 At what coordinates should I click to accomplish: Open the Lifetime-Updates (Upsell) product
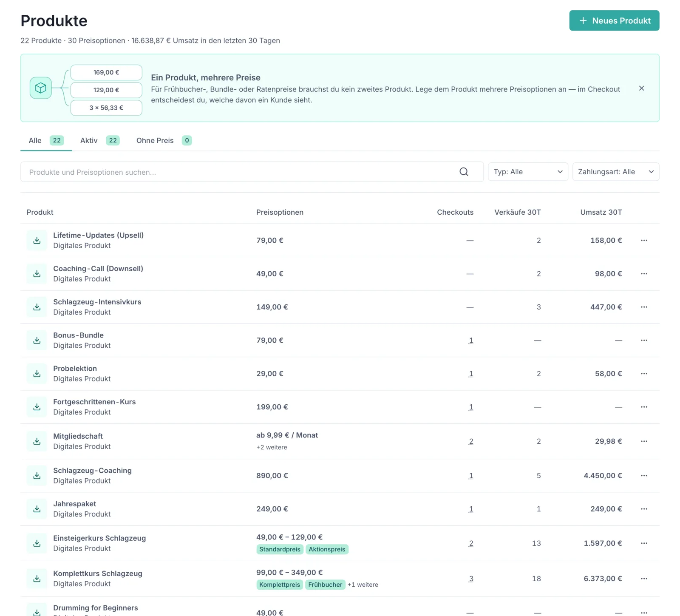coord(98,235)
